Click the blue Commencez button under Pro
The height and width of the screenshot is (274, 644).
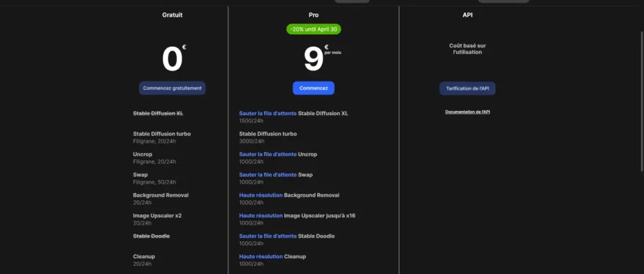(x=313, y=88)
